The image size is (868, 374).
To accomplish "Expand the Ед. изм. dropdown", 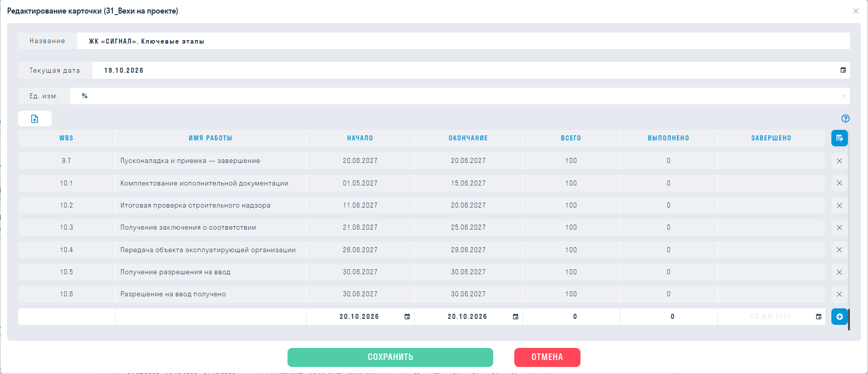I will 460,96.
